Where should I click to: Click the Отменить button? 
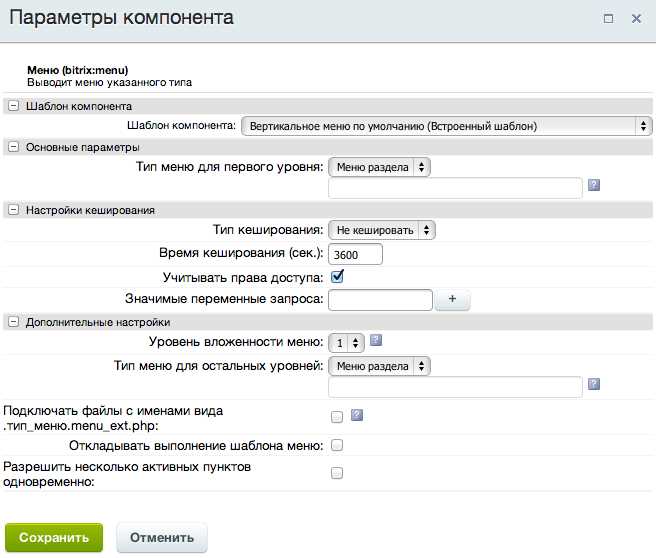pyautogui.click(x=162, y=538)
